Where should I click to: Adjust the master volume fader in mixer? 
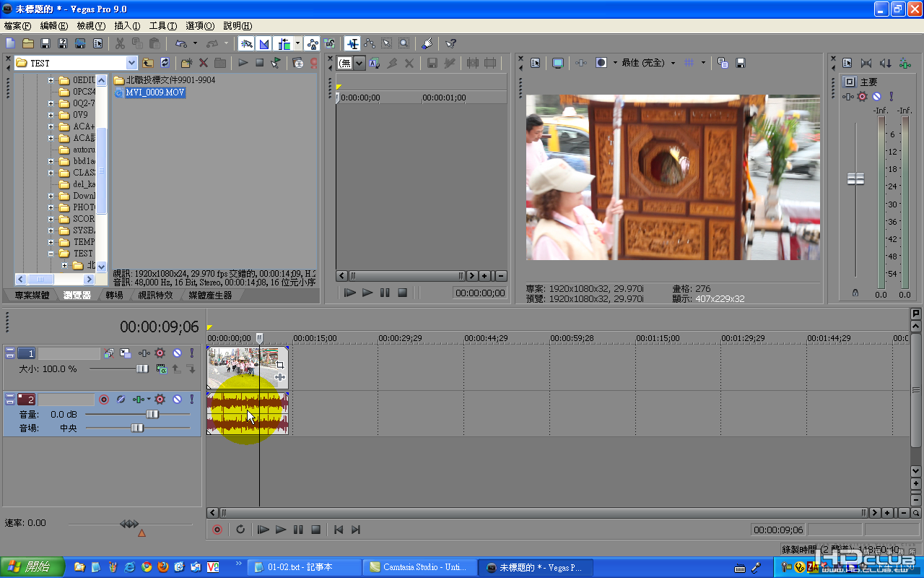pos(855,178)
